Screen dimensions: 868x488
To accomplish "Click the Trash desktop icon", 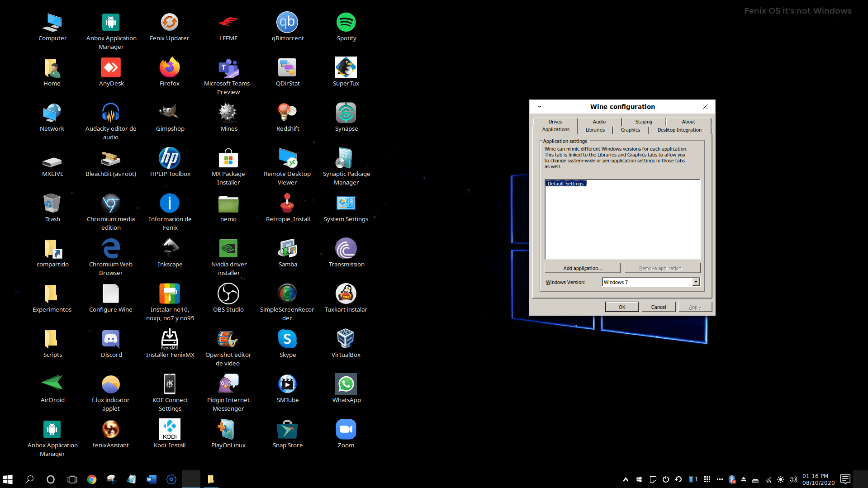I will click(x=52, y=203).
